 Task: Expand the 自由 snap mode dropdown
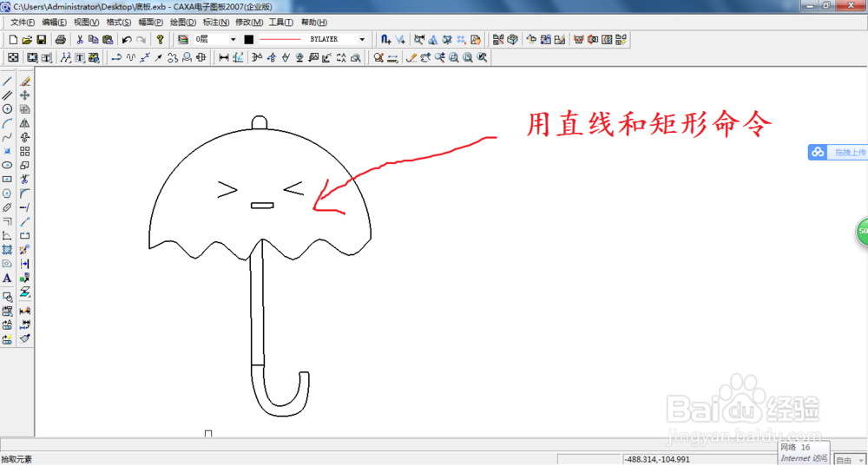[860, 460]
